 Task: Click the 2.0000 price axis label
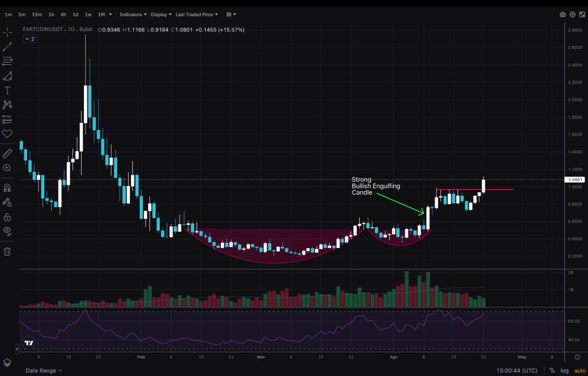tap(575, 100)
